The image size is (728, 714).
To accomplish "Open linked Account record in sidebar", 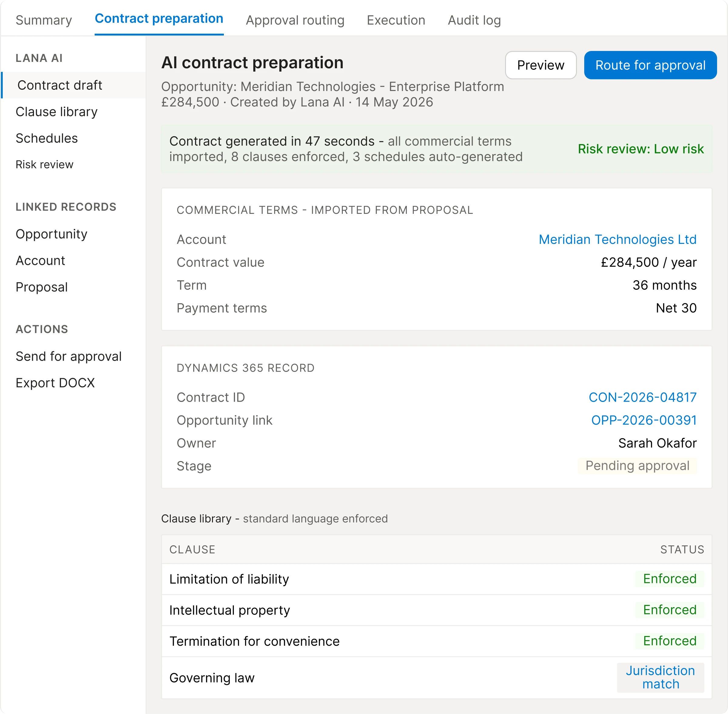I will (x=41, y=261).
